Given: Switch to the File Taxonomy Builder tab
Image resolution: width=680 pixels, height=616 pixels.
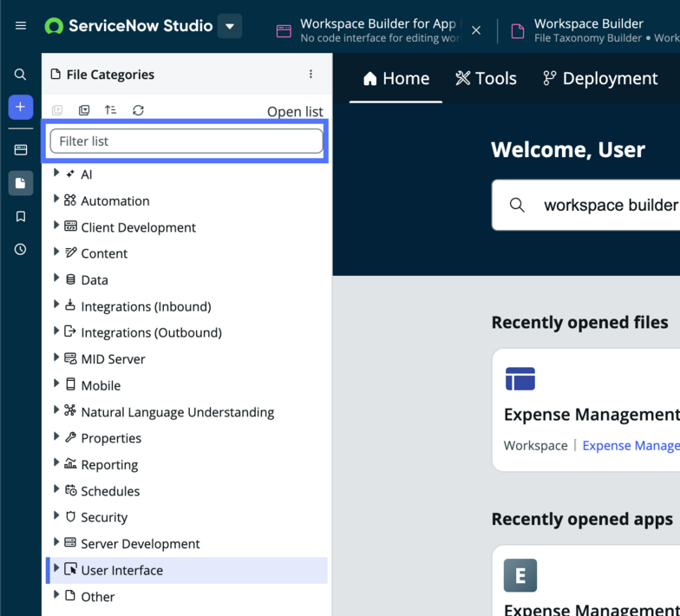Looking at the screenshot, I should pyautogui.click(x=595, y=30).
